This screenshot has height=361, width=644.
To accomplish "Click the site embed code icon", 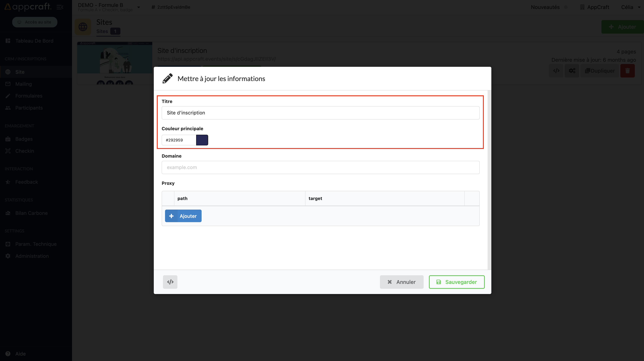I will [x=556, y=71].
